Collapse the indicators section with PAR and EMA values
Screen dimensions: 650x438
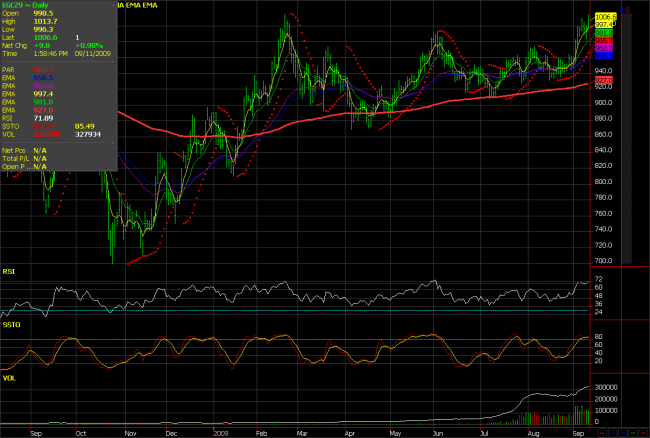pos(112,62)
